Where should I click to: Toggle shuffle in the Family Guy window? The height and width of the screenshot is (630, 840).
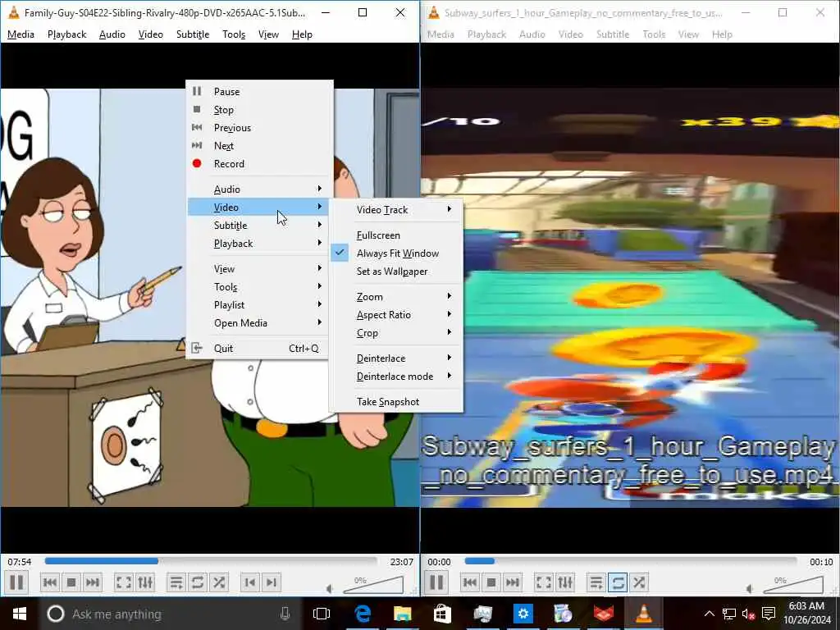pyautogui.click(x=219, y=582)
